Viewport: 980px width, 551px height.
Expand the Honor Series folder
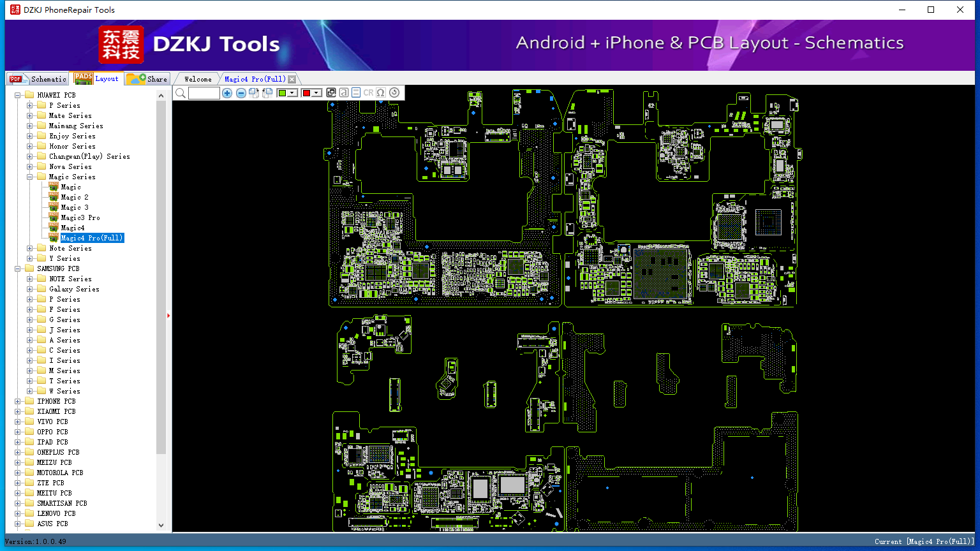coord(29,146)
